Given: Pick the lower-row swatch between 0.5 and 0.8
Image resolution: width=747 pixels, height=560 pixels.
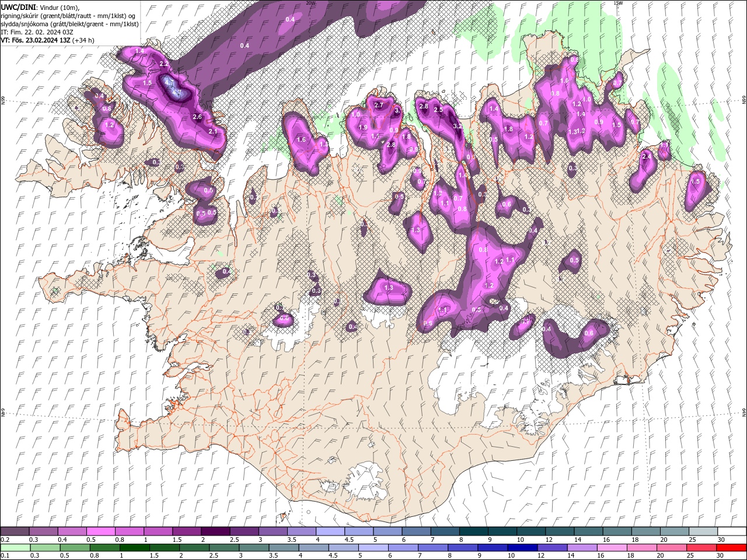Looking at the screenshot, I should click(75, 548).
